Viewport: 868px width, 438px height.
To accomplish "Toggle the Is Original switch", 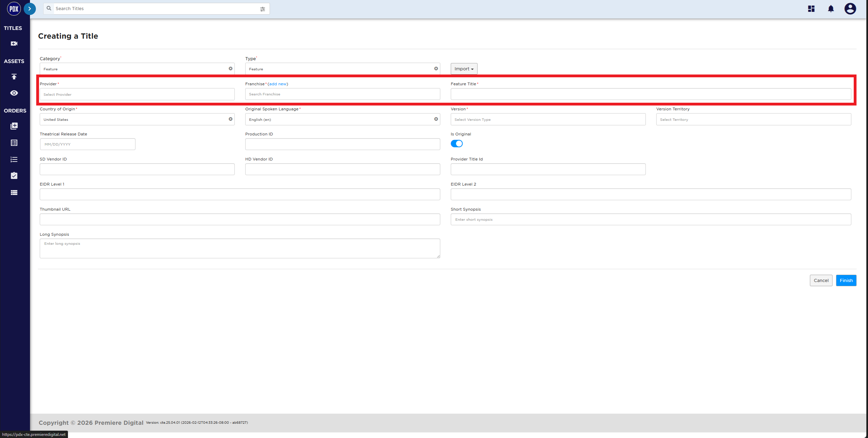I will coord(457,144).
